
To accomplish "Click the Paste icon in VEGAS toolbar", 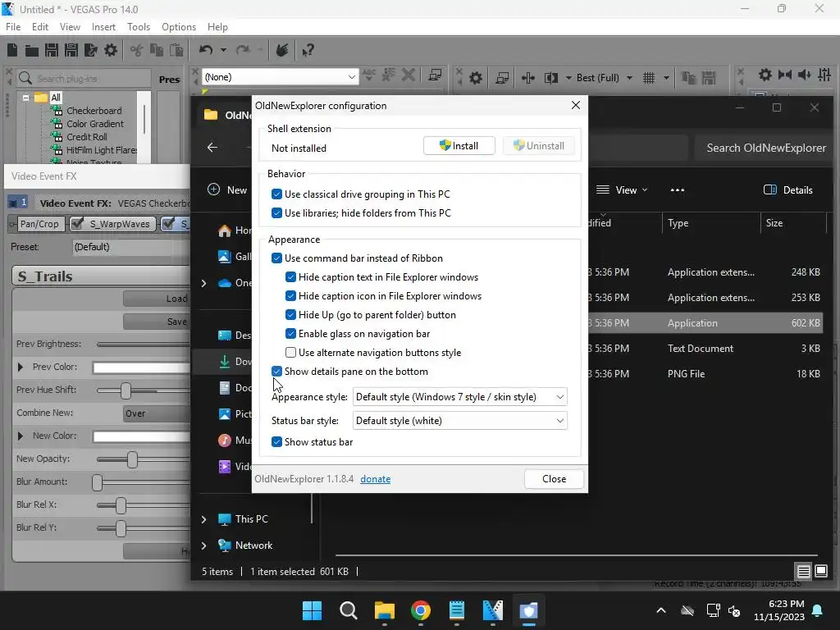I will tap(176, 50).
